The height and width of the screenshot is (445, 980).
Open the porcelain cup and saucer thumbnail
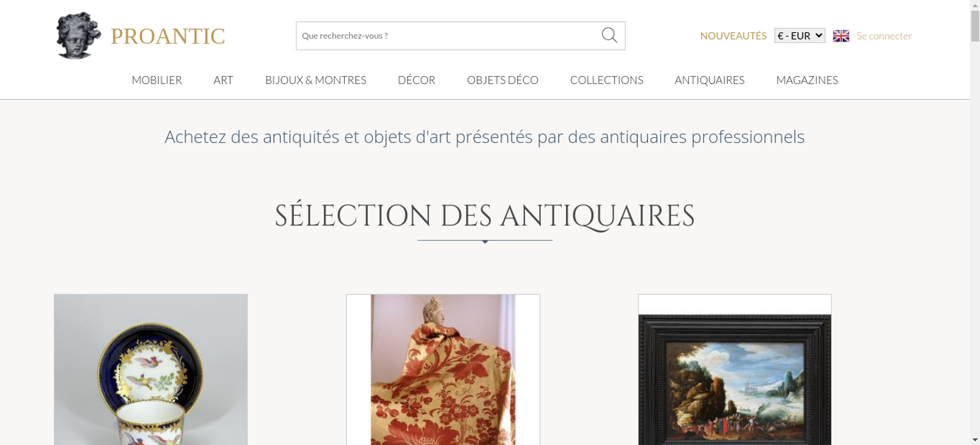[150, 370]
